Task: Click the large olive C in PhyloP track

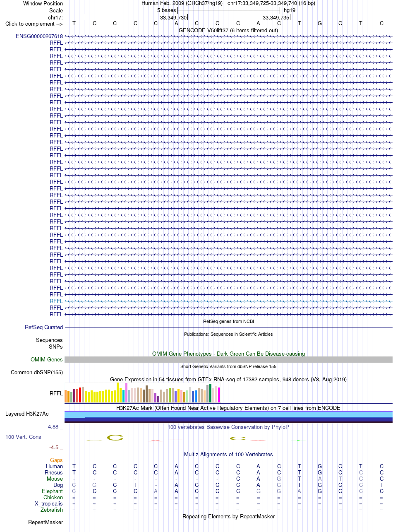Action: tap(115, 437)
